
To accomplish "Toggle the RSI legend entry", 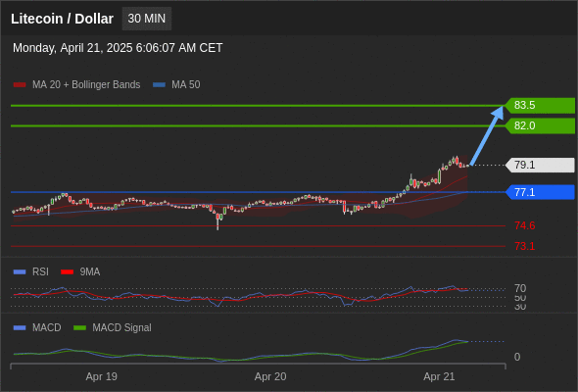I will [31, 272].
